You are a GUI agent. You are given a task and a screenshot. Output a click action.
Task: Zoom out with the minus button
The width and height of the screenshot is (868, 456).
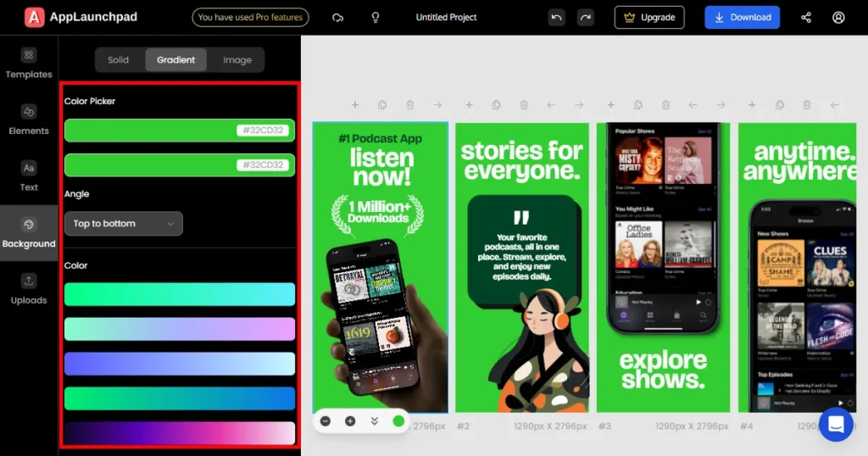[325, 421]
